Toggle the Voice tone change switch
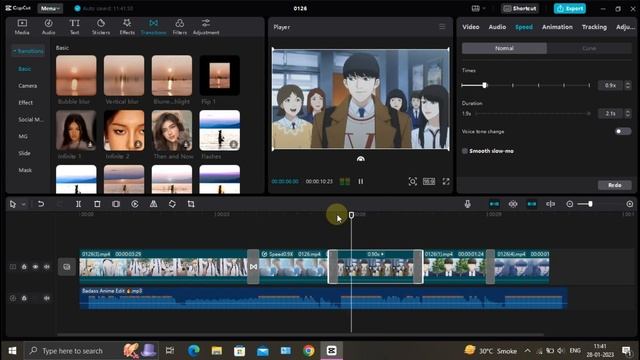Image resolution: width=640 pixels, height=360 pixels. [623, 131]
